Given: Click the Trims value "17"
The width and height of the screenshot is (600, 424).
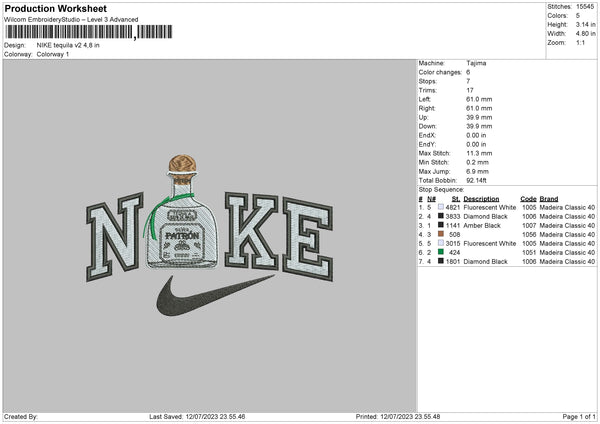Looking at the screenshot, I should [x=470, y=90].
